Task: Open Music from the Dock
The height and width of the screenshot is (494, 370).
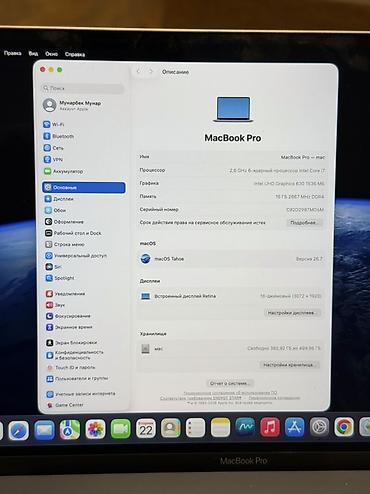Action: [270, 427]
